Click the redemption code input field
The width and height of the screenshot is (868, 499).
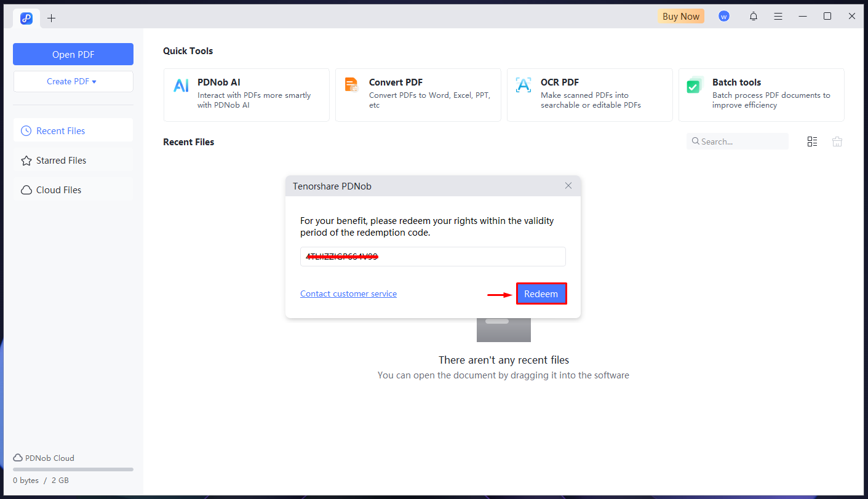pos(433,257)
